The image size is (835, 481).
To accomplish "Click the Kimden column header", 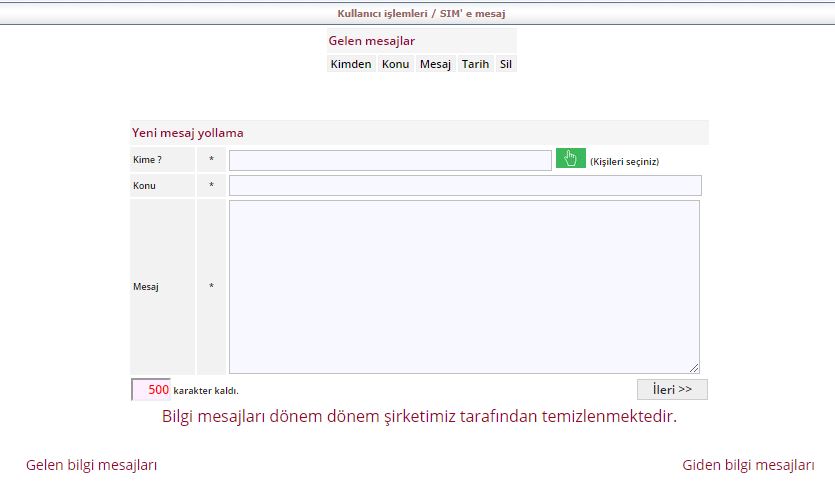I will (x=351, y=64).
